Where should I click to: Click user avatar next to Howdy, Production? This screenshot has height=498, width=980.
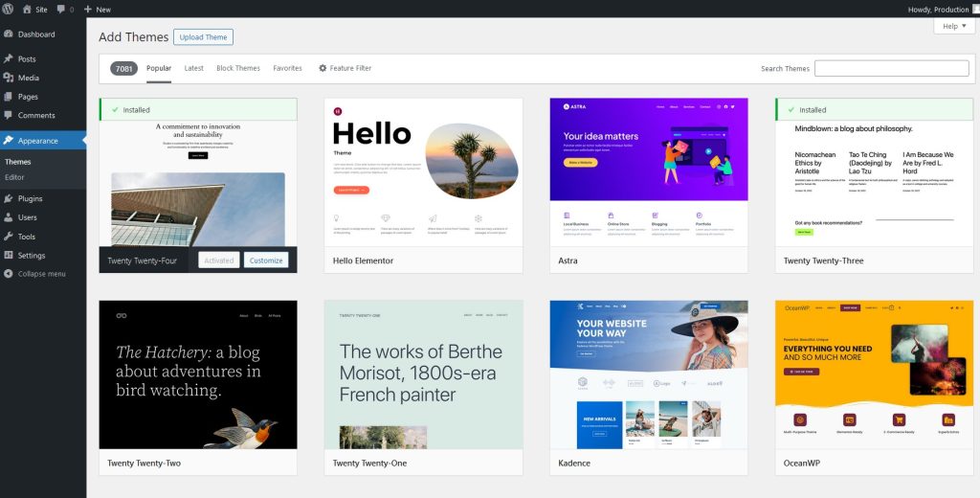point(975,10)
